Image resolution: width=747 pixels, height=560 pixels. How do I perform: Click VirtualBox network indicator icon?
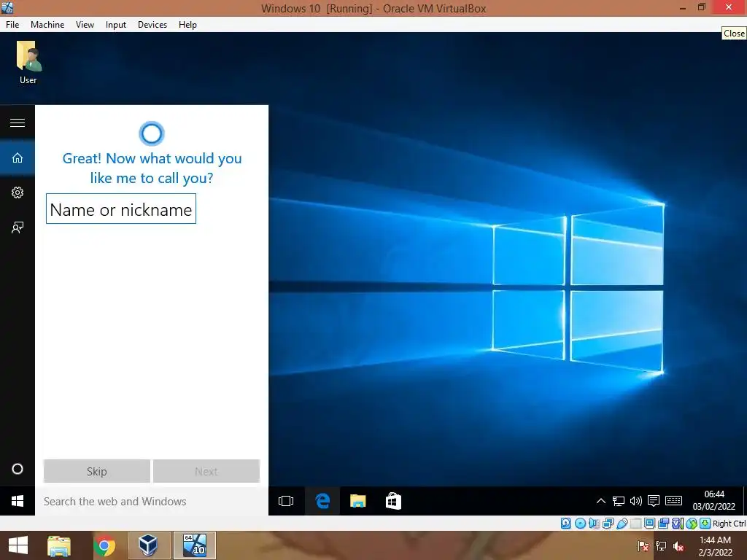[608, 524]
